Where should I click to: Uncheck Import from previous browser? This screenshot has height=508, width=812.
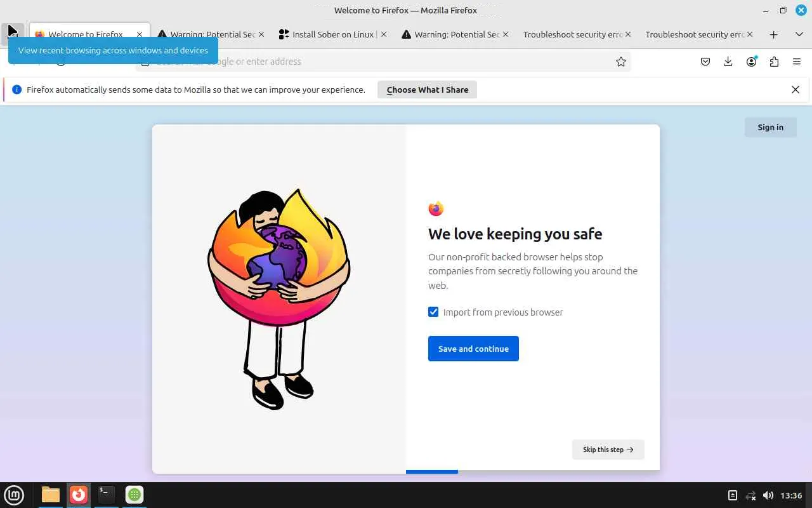click(x=433, y=312)
